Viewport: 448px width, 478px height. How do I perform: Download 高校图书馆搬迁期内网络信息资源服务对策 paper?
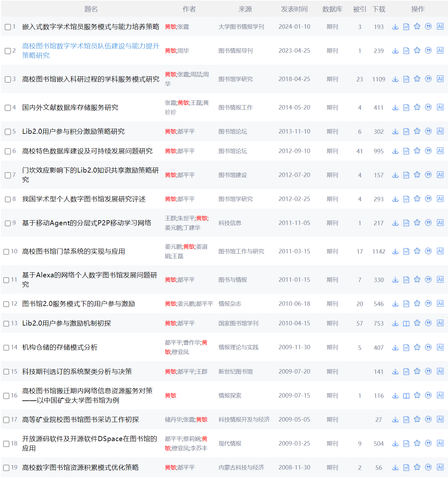(395, 396)
